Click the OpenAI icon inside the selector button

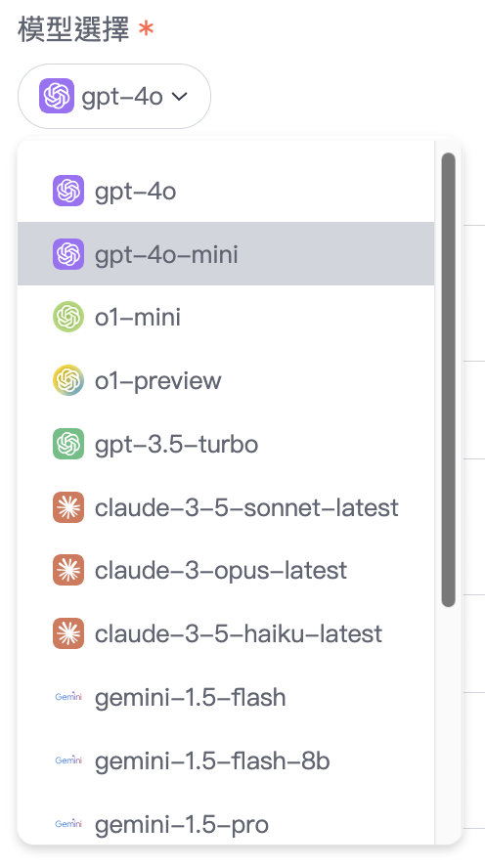[57, 96]
